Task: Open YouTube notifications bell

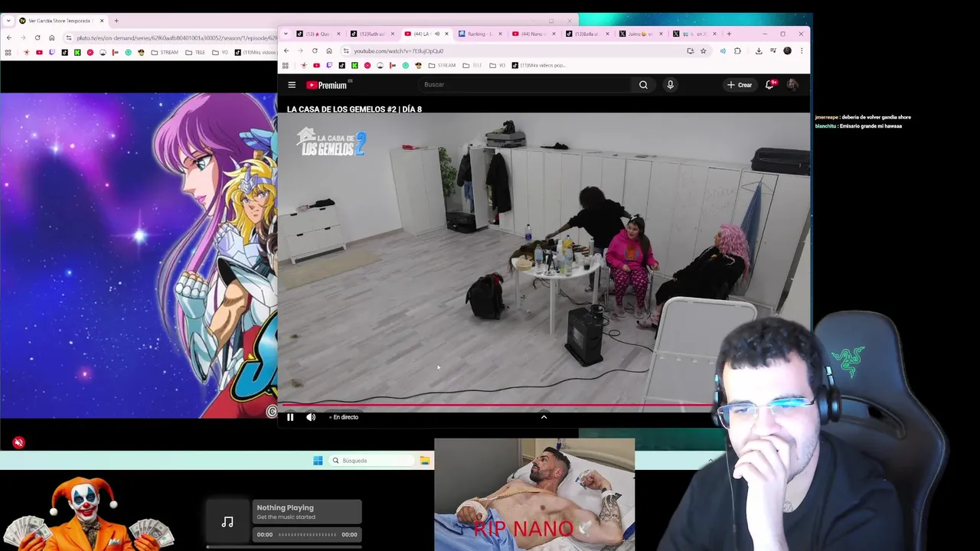Action: pos(769,85)
